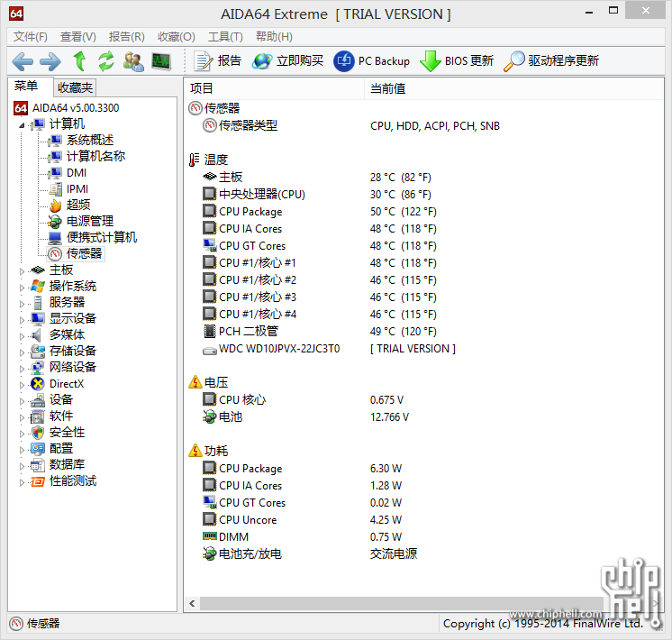Click the 配置 configuration tree icon

pos(38,449)
